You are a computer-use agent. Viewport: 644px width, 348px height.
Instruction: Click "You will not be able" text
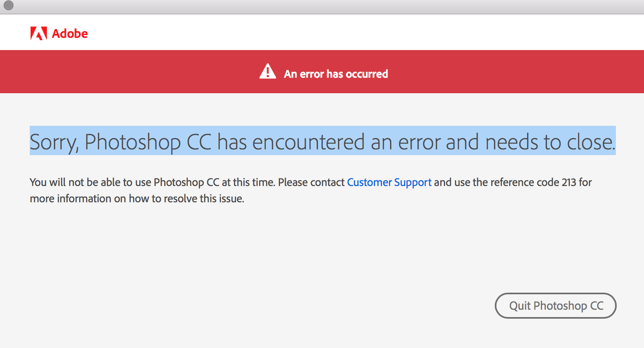[75, 182]
